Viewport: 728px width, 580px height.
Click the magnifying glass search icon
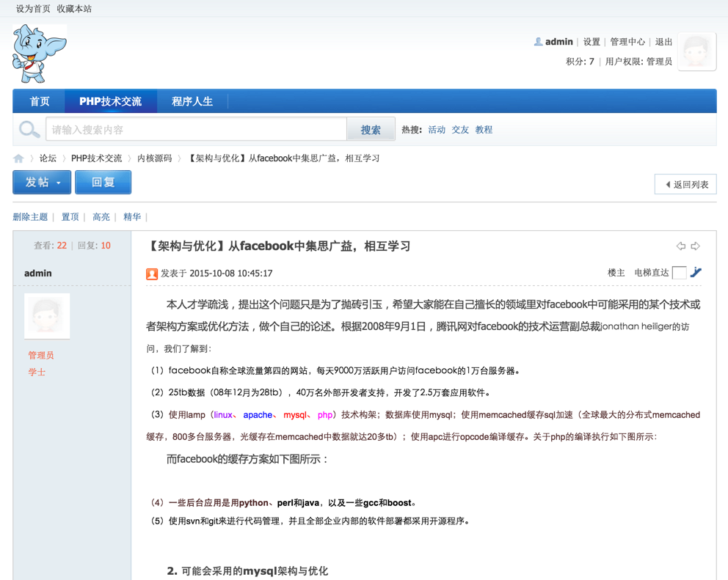click(x=29, y=130)
